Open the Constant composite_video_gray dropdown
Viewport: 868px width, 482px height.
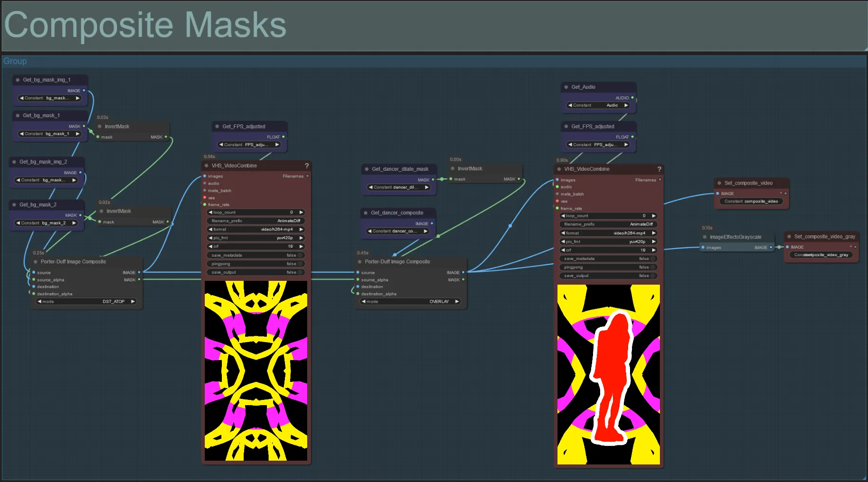[x=821, y=255]
